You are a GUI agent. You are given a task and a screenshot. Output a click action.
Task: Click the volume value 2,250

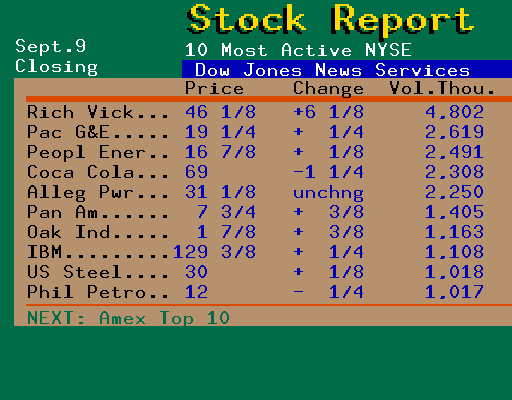point(454,192)
